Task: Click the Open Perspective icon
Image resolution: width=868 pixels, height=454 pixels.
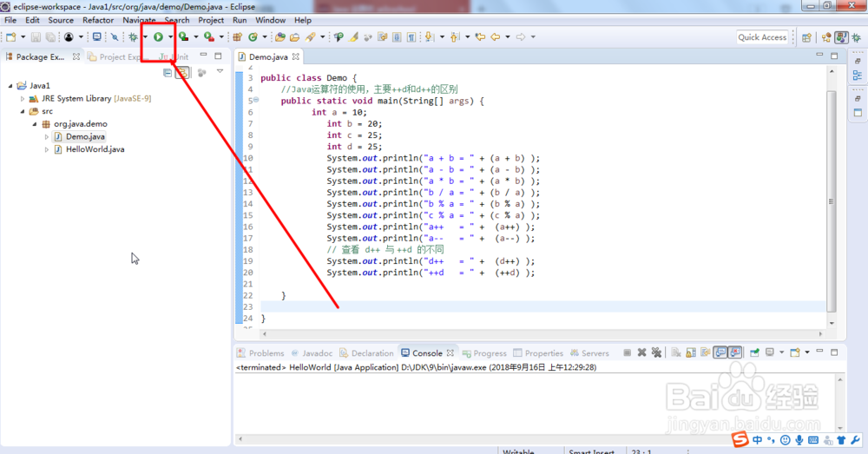Action: [x=806, y=37]
